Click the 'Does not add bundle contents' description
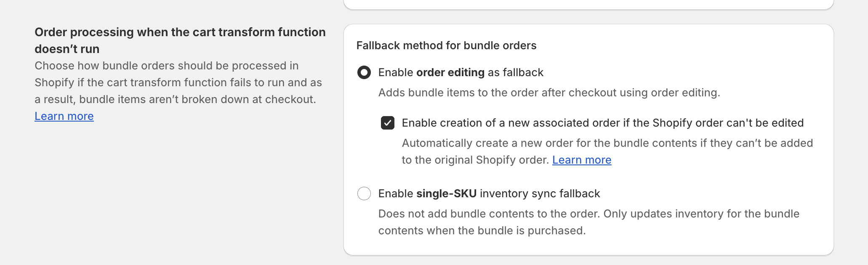The width and height of the screenshot is (868, 265). click(588, 214)
